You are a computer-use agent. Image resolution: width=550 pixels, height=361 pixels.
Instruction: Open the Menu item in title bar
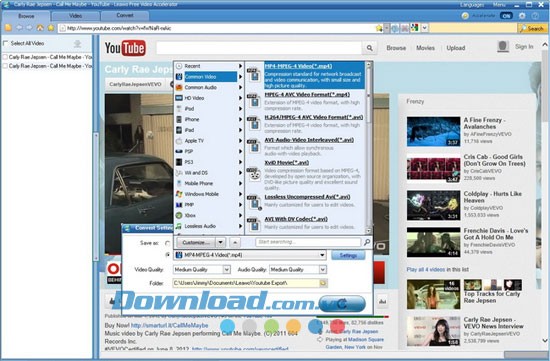coord(499,5)
